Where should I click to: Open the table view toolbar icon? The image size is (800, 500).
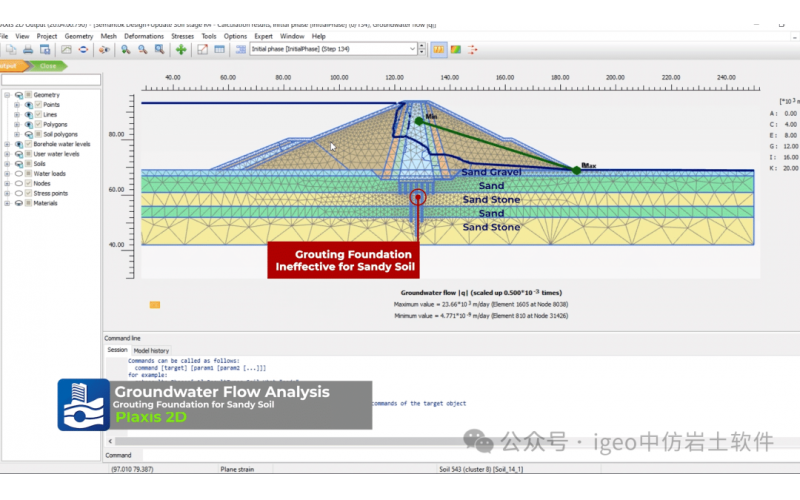point(219,49)
